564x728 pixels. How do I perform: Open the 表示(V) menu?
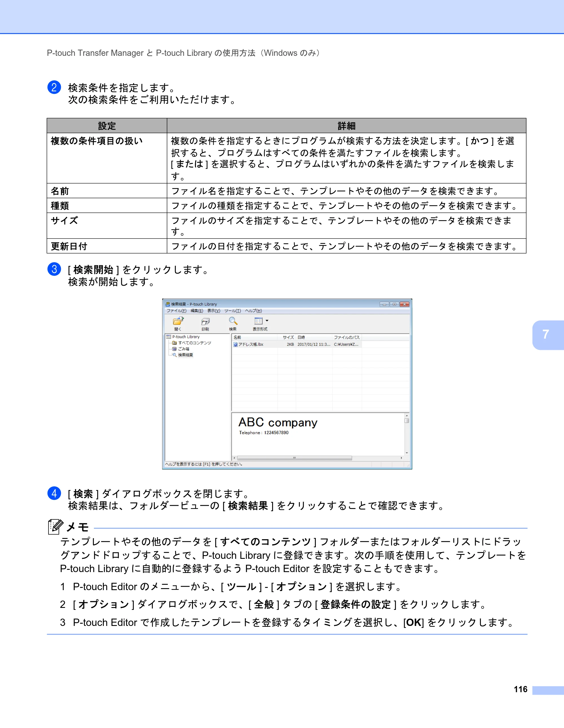pyautogui.click(x=214, y=311)
